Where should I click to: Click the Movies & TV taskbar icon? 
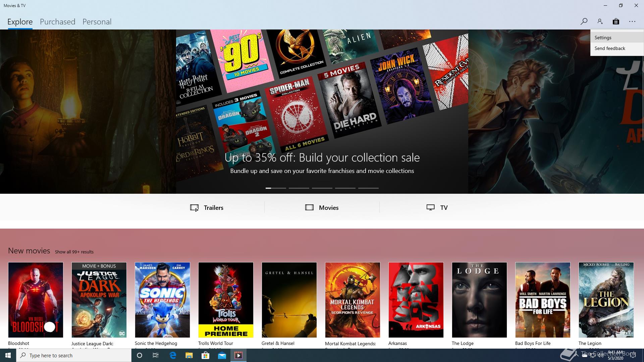tap(238, 355)
